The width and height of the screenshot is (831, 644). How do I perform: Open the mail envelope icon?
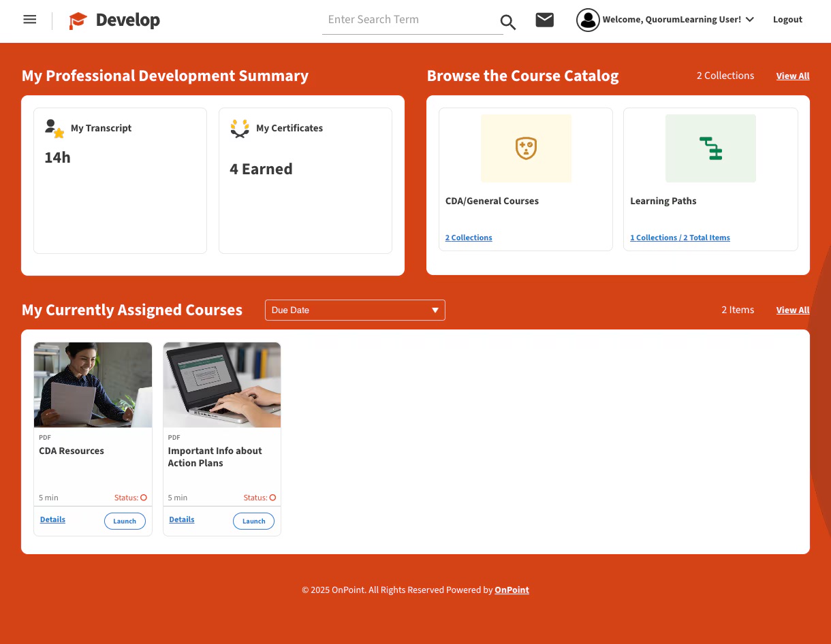click(x=544, y=20)
